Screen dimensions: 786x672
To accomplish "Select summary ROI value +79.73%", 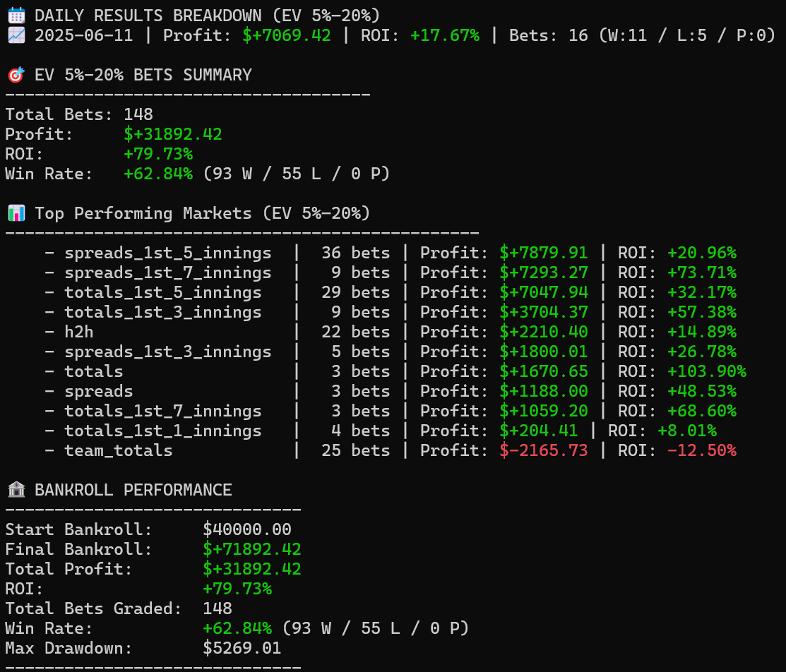I will point(158,154).
